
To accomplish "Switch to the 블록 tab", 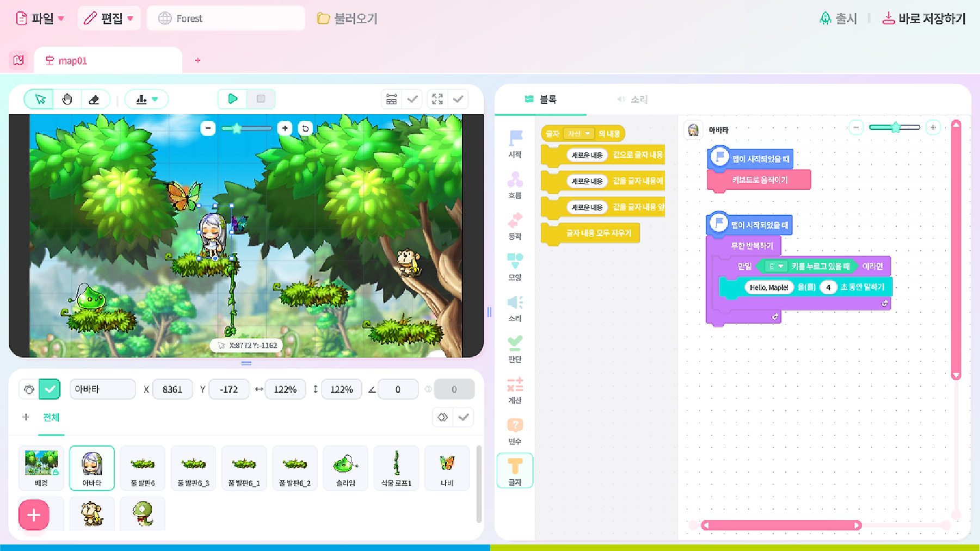I will [540, 100].
